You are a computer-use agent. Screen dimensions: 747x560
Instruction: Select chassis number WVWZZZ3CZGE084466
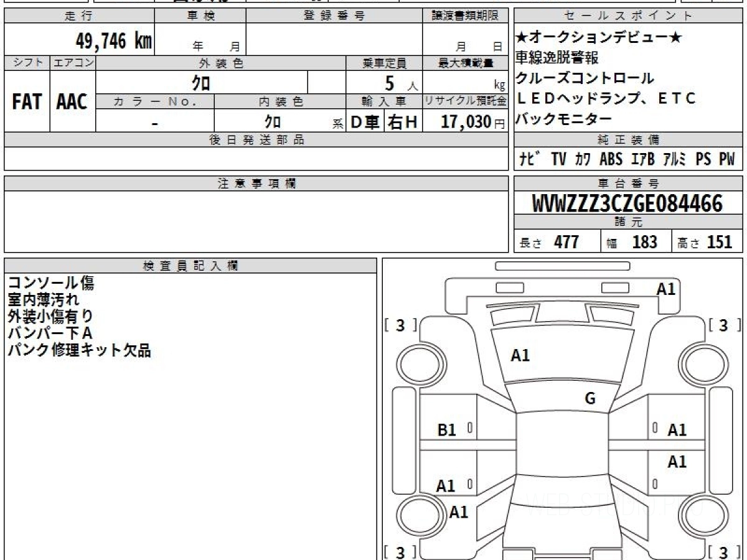pyautogui.click(x=628, y=203)
